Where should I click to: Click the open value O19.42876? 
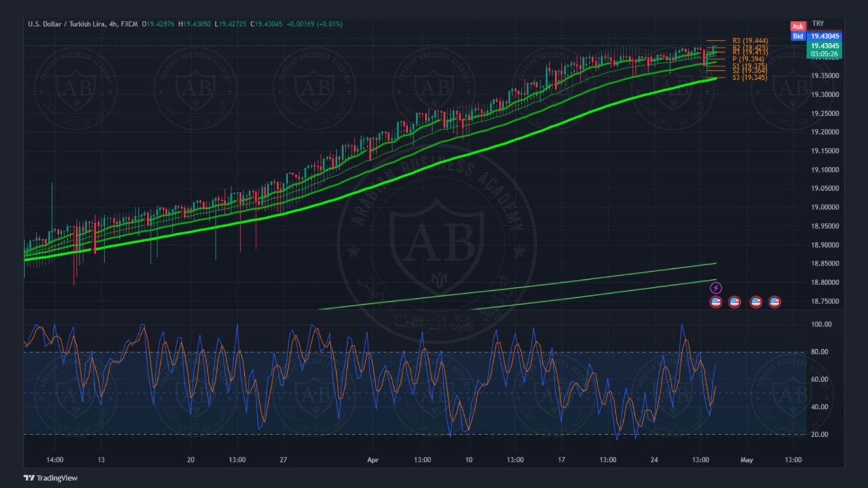[x=158, y=24]
